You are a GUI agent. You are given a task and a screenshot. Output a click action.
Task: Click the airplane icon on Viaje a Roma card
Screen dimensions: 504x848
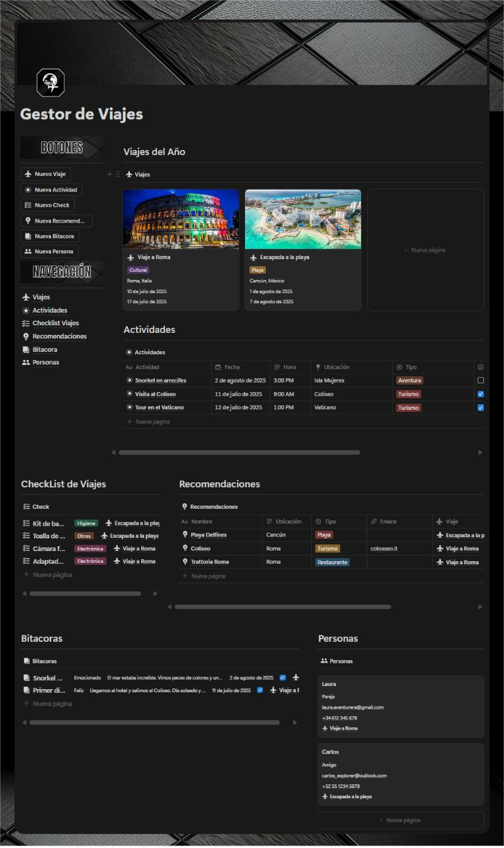pos(131,257)
